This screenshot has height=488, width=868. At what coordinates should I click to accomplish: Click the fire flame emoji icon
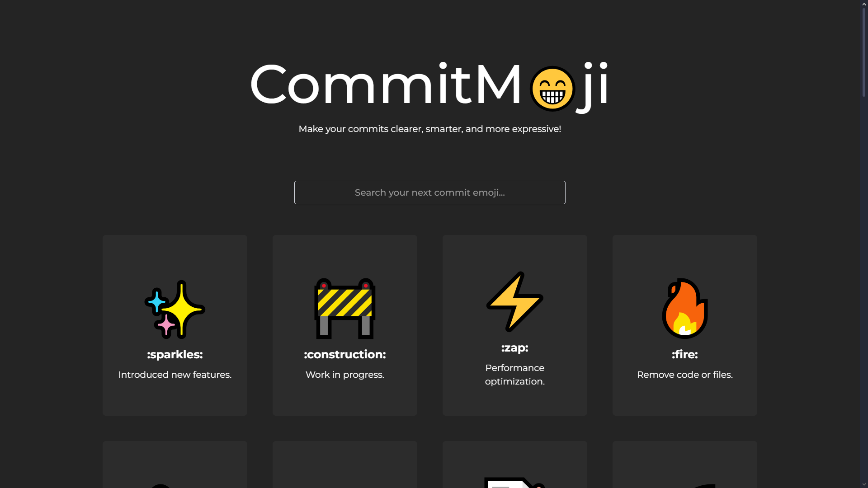click(x=685, y=309)
